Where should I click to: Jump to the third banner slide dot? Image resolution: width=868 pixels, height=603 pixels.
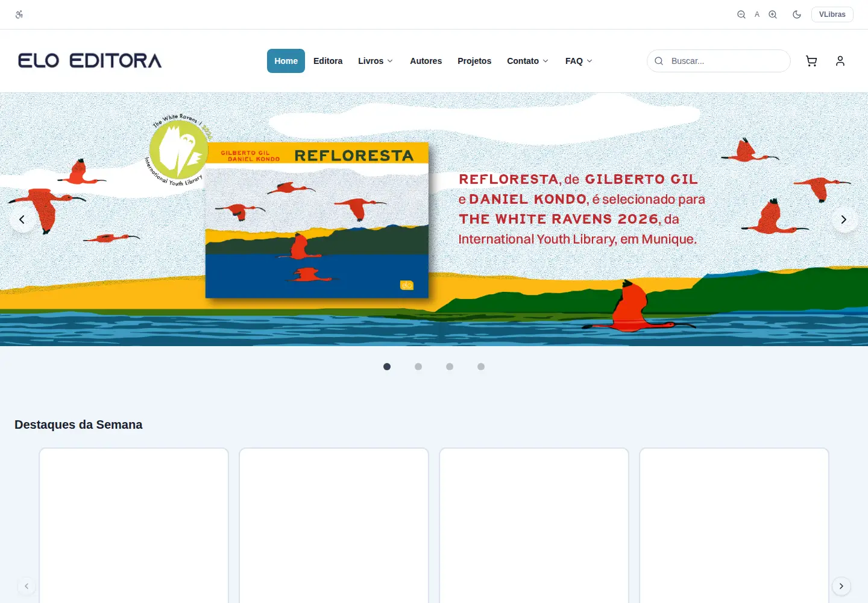point(450,367)
